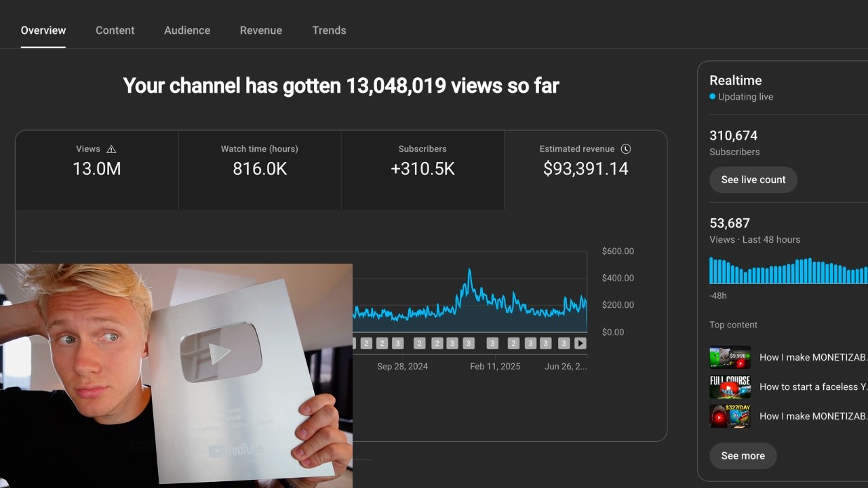Open the last "How I make MONETIZAB..." title

point(813,416)
